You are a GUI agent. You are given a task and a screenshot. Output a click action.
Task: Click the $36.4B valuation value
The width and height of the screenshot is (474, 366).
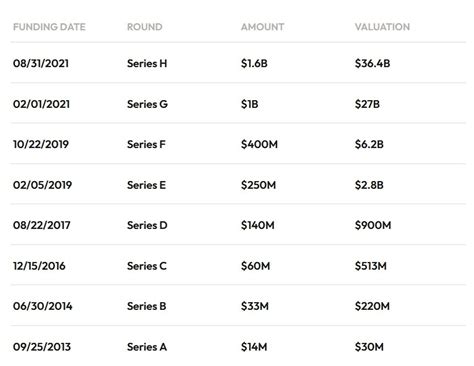point(372,63)
